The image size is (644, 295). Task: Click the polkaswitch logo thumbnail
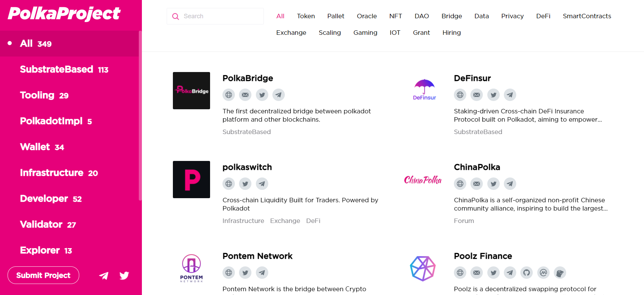[191, 180]
